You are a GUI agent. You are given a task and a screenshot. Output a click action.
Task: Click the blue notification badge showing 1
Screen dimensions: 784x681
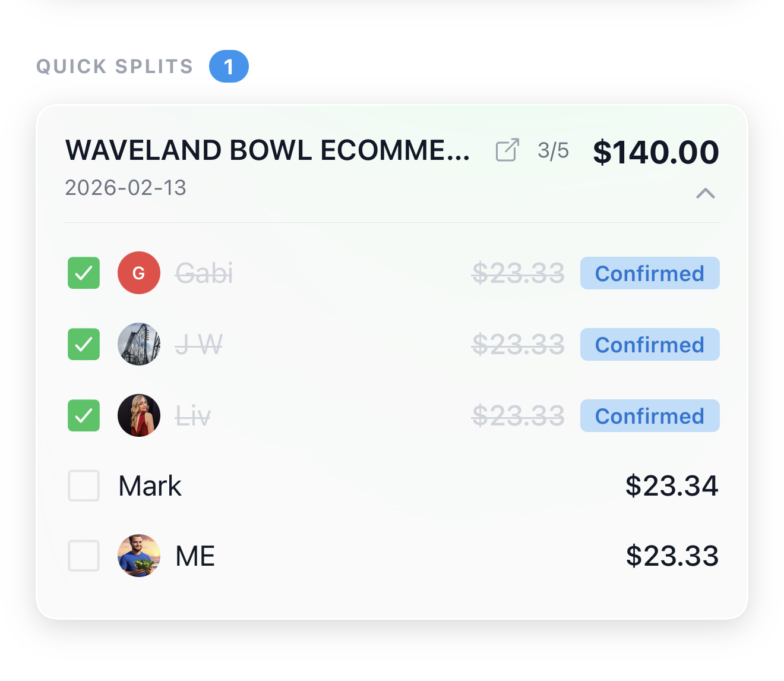(229, 66)
